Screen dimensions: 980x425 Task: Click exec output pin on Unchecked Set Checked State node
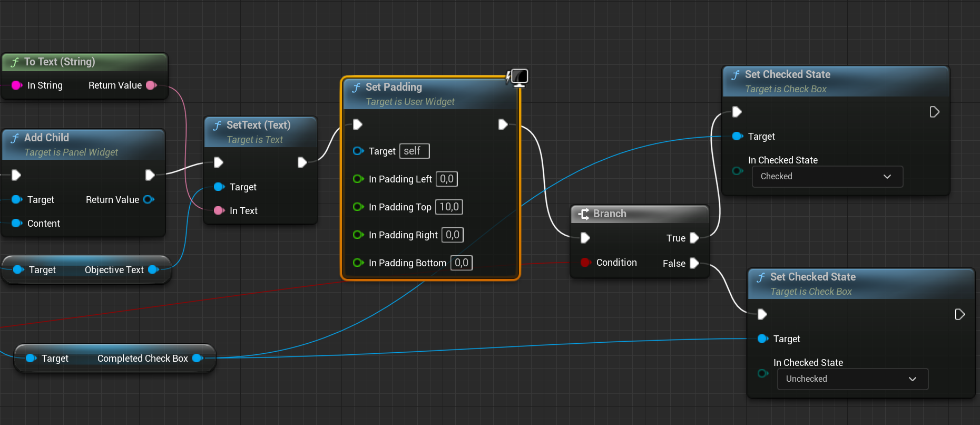pos(959,314)
